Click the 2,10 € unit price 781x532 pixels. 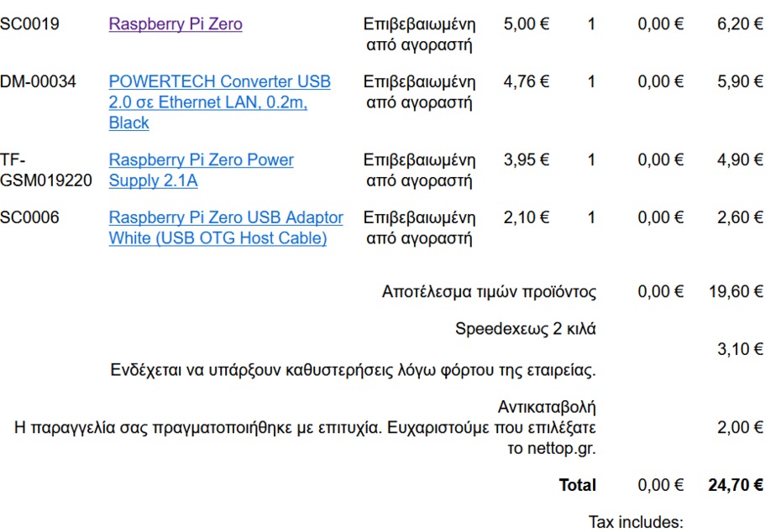coord(526,218)
